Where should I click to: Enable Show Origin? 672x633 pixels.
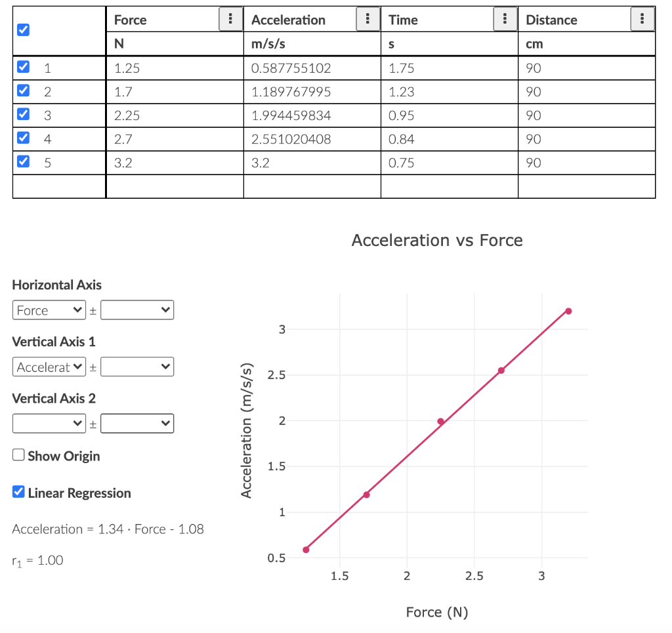coord(20,455)
